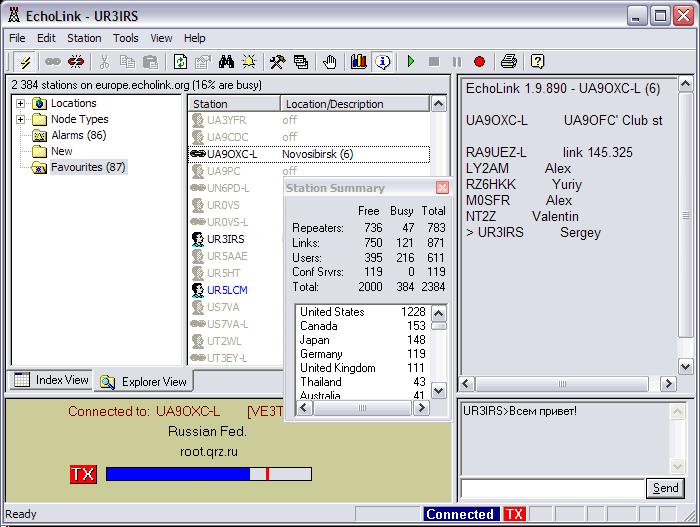Select the New folder in tree
Screen dimensions: 700x527
pyautogui.click(x=62, y=151)
